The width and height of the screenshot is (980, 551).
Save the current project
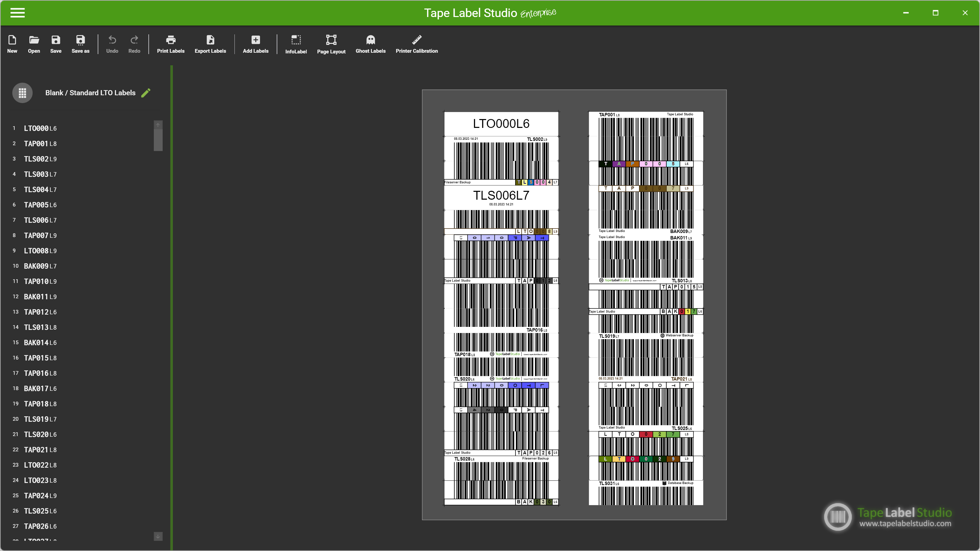click(55, 44)
